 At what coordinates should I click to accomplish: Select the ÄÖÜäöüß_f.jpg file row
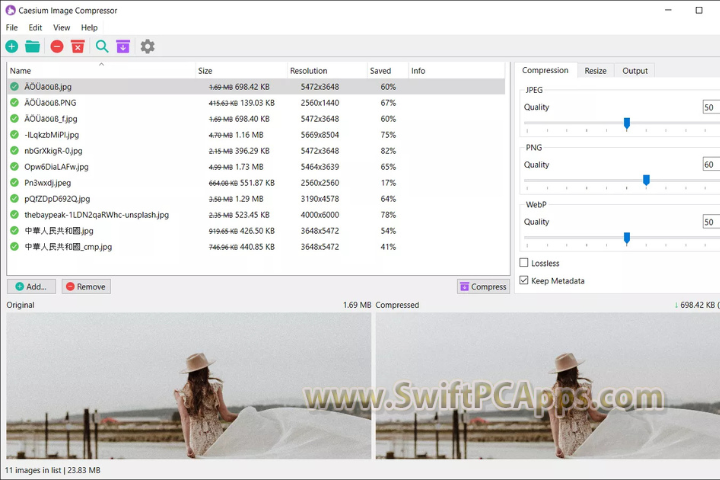click(256, 119)
